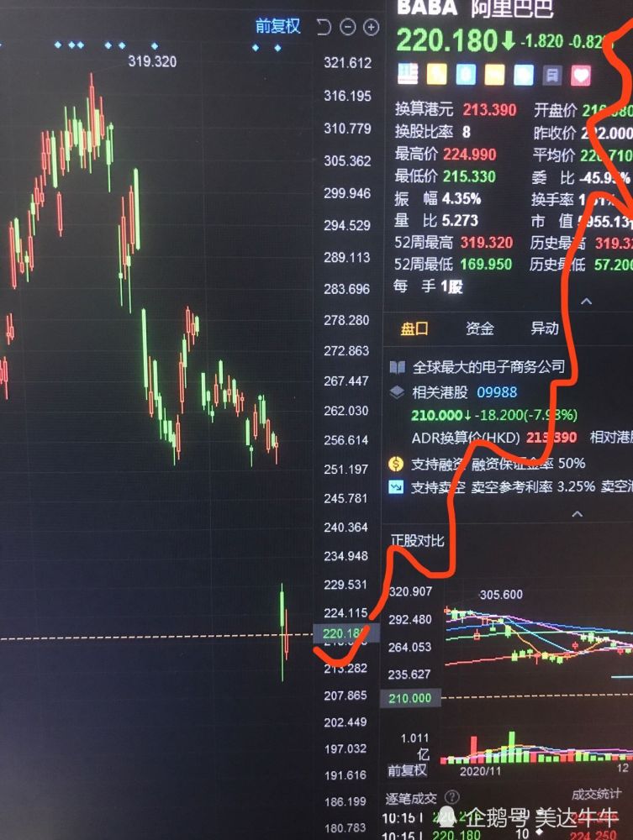Switch to the 异动 tab

[545, 328]
